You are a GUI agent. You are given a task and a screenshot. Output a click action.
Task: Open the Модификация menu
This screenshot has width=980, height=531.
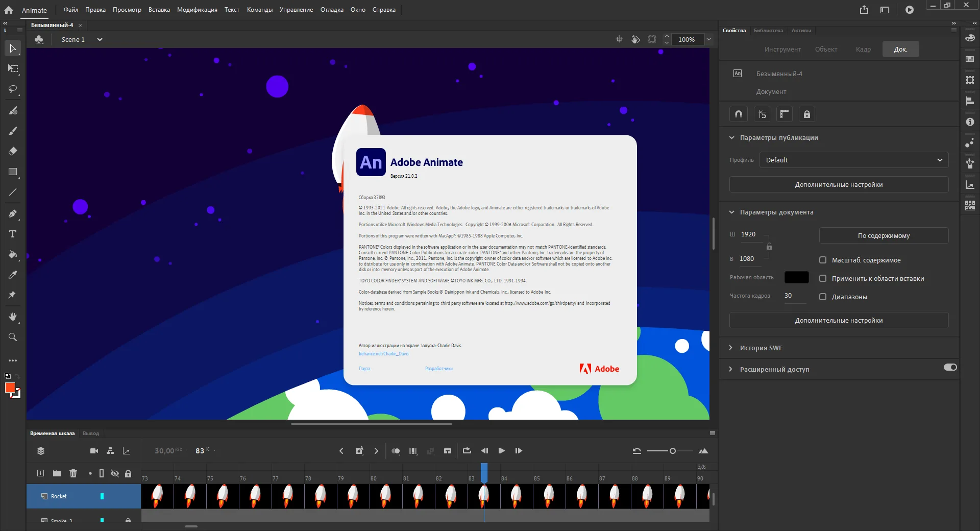click(x=197, y=10)
